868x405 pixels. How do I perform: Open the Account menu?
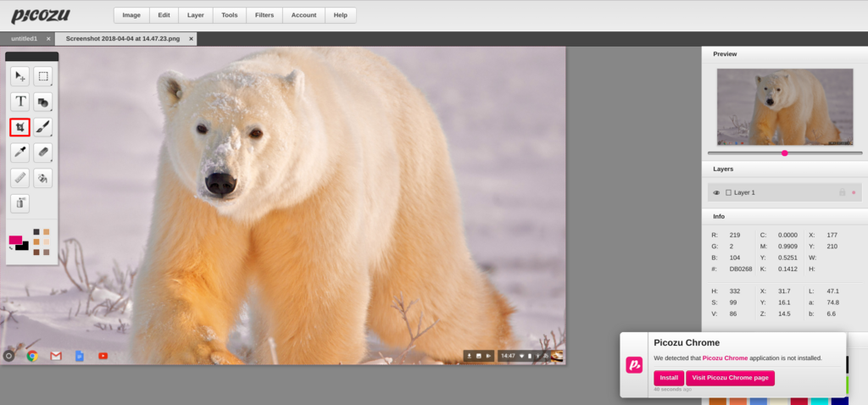coord(304,15)
